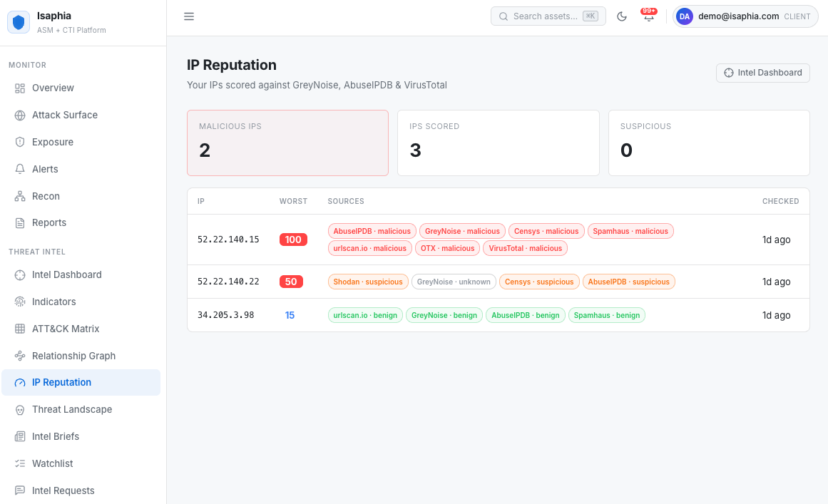Image resolution: width=828 pixels, height=504 pixels.
Task: Focus the Search assets field
Action: click(x=548, y=16)
